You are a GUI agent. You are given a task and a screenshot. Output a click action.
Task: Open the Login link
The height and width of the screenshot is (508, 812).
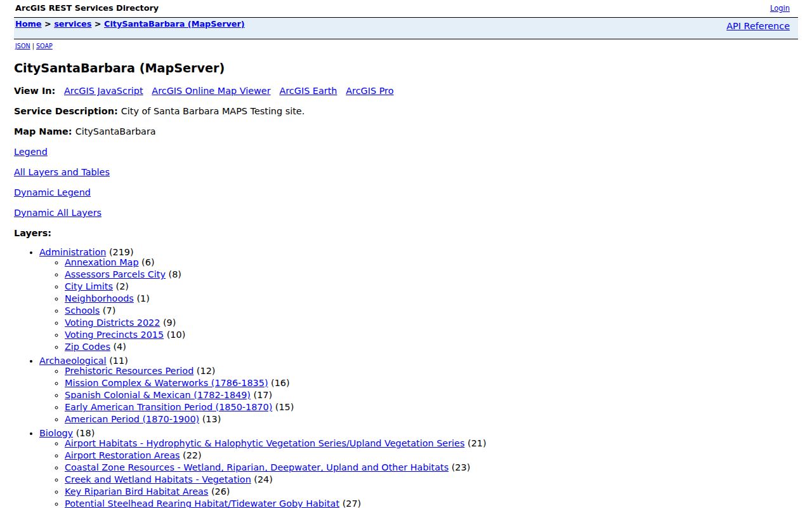coord(780,8)
